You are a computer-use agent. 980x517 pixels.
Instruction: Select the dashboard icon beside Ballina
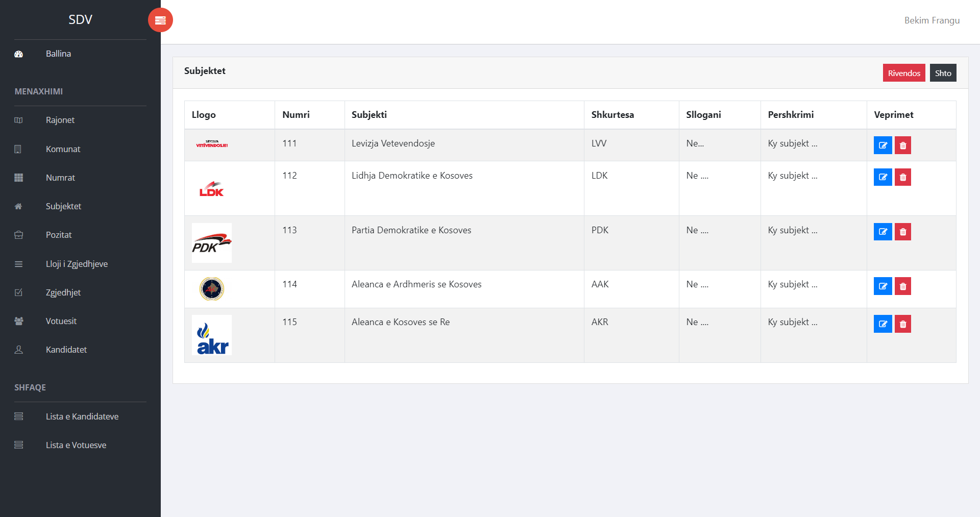point(18,54)
